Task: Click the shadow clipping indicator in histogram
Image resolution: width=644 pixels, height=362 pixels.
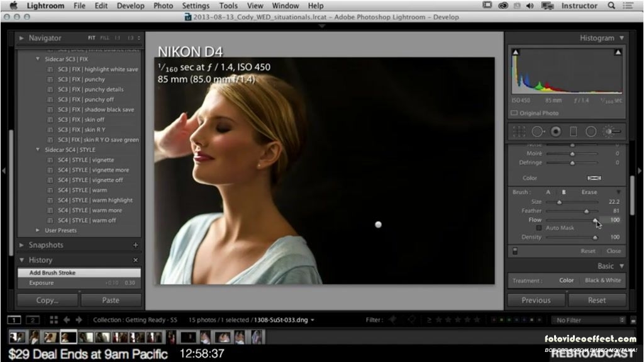Action: point(516,52)
